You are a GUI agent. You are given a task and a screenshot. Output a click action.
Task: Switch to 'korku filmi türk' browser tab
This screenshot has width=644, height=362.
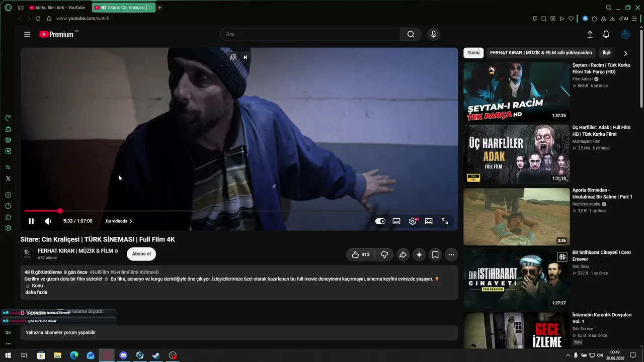pyautogui.click(x=57, y=8)
